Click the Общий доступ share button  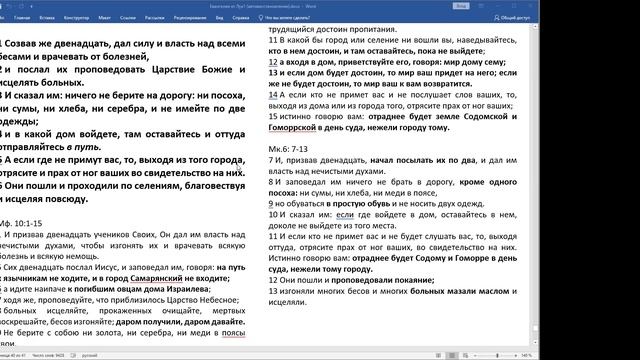tap(512, 18)
